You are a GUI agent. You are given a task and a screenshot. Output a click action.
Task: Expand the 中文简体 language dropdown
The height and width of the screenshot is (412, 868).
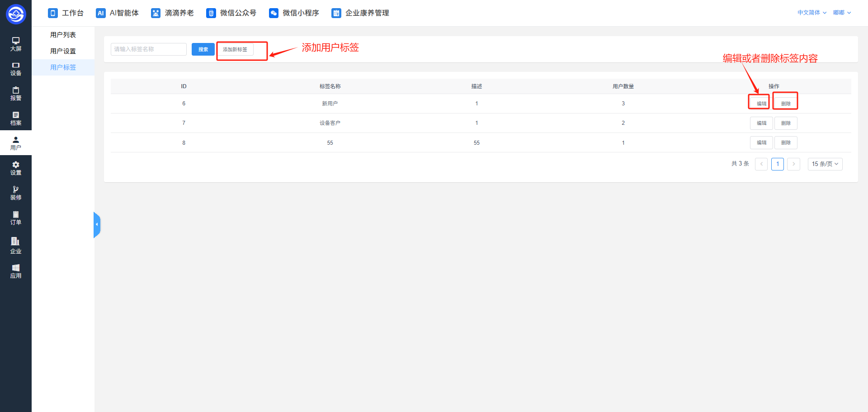[812, 13]
